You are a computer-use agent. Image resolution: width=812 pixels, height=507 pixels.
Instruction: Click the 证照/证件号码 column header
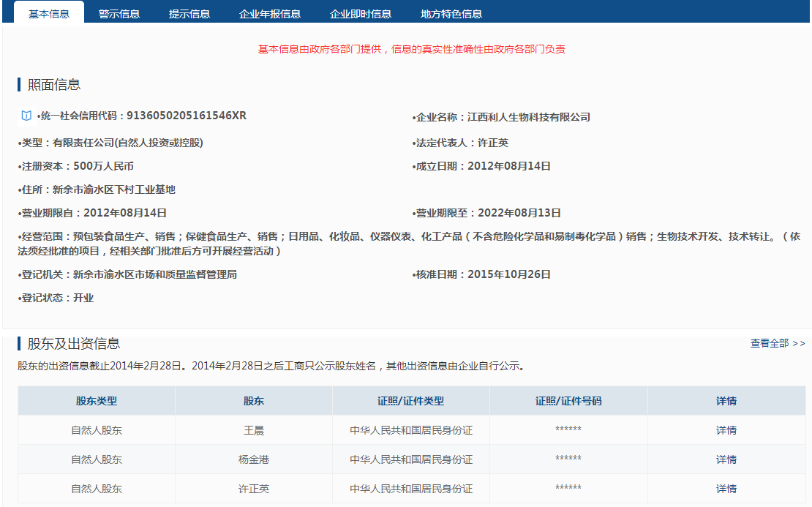click(568, 401)
